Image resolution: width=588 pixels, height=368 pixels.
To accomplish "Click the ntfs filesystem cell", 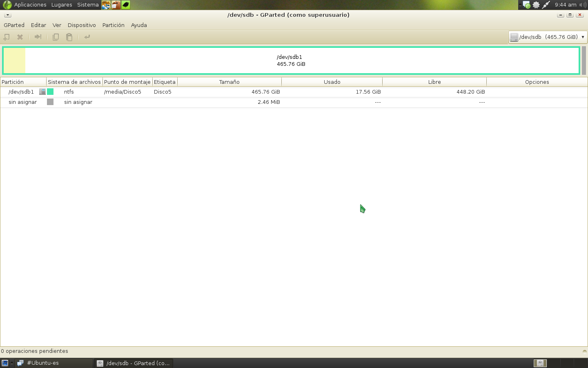I will tap(69, 92).
